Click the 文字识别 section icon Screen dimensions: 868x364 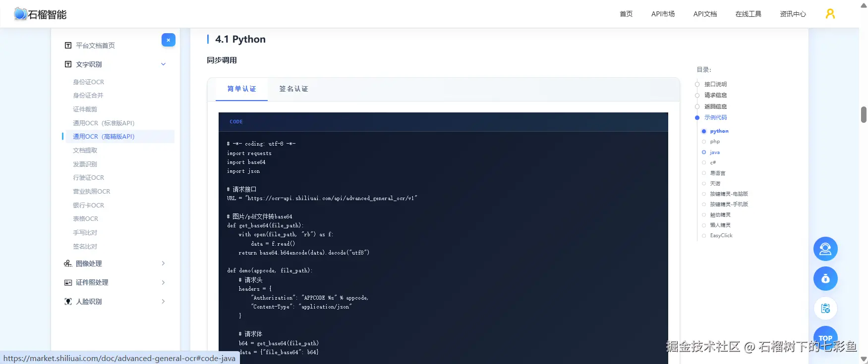tap(68, 64)
